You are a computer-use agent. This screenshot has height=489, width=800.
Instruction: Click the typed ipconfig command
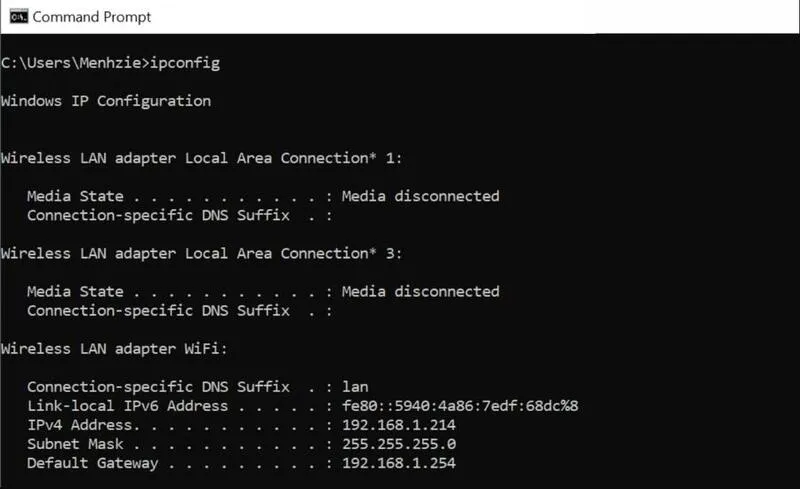click(185, 63)
